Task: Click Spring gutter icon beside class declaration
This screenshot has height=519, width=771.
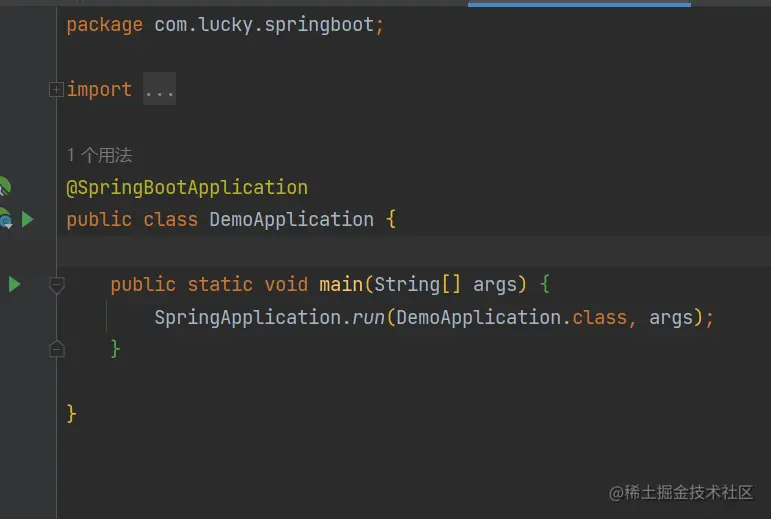Action: [x=6, y=219]
